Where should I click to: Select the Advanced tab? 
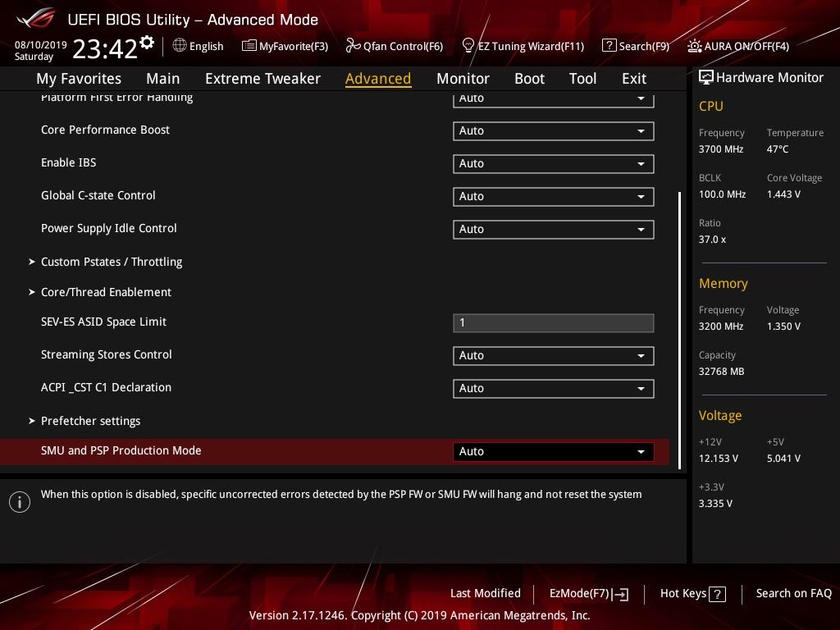(x=377, y=79)
